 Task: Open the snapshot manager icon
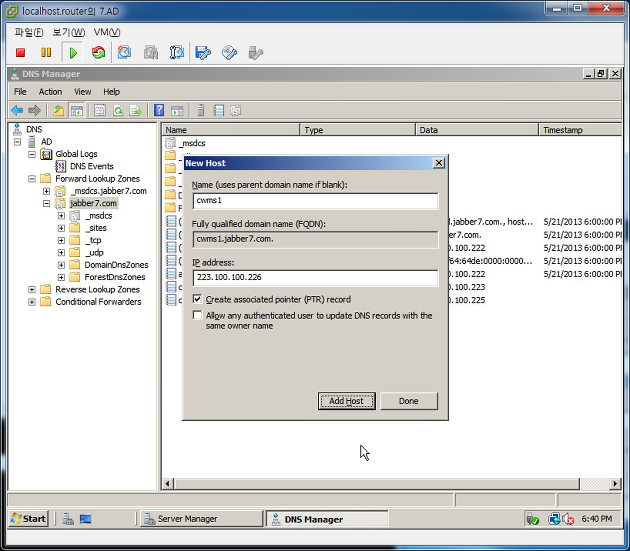point(177,52)
